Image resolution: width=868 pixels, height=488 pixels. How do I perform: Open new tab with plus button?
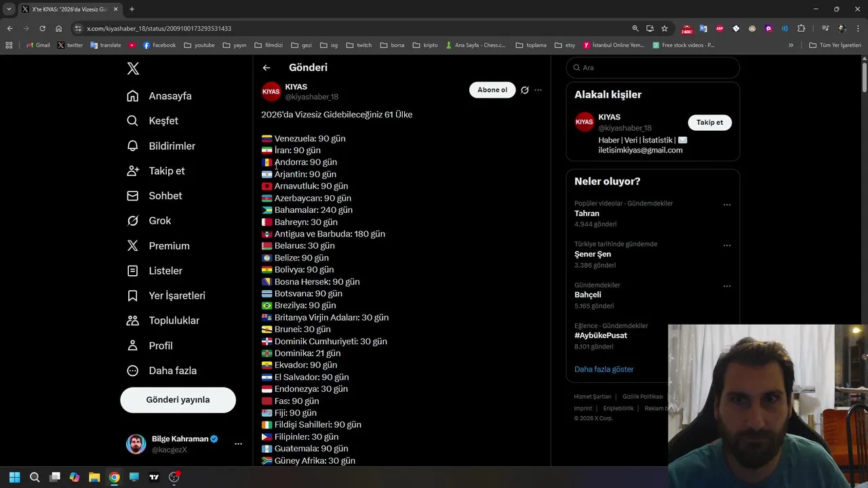[132, 9]
